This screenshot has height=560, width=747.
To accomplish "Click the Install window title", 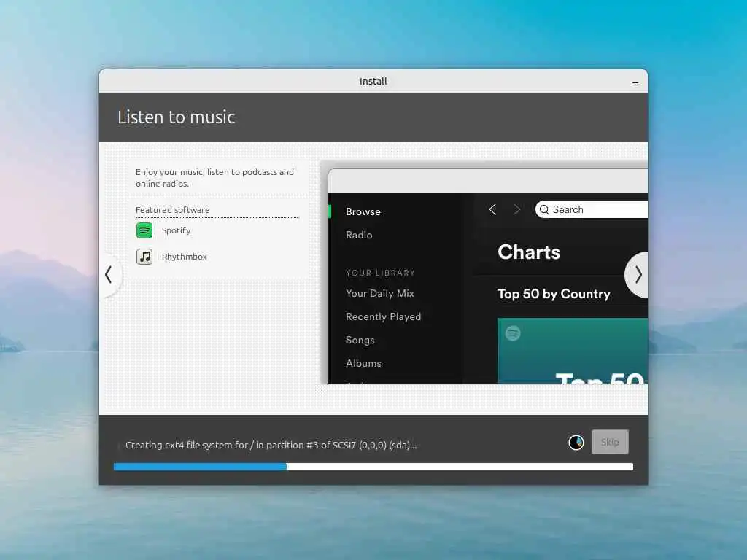I will pyautogui.click(x=373, y=82).
